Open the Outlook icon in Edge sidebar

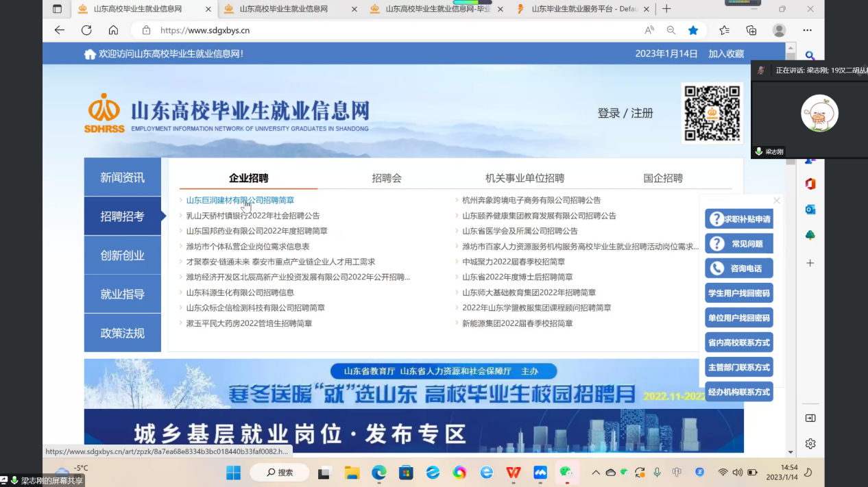pos(810,210)
